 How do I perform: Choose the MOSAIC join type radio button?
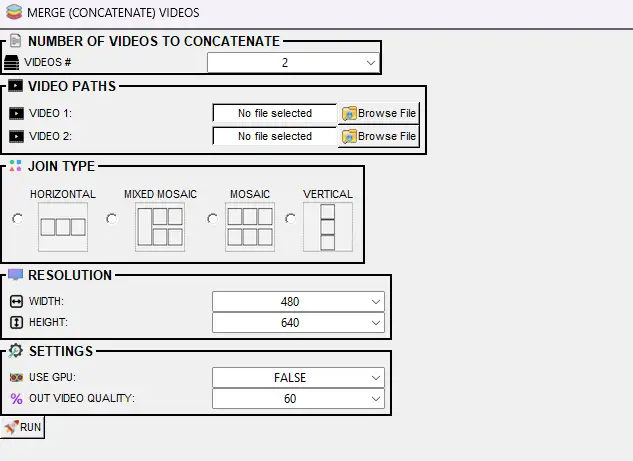tap(213, 219)
